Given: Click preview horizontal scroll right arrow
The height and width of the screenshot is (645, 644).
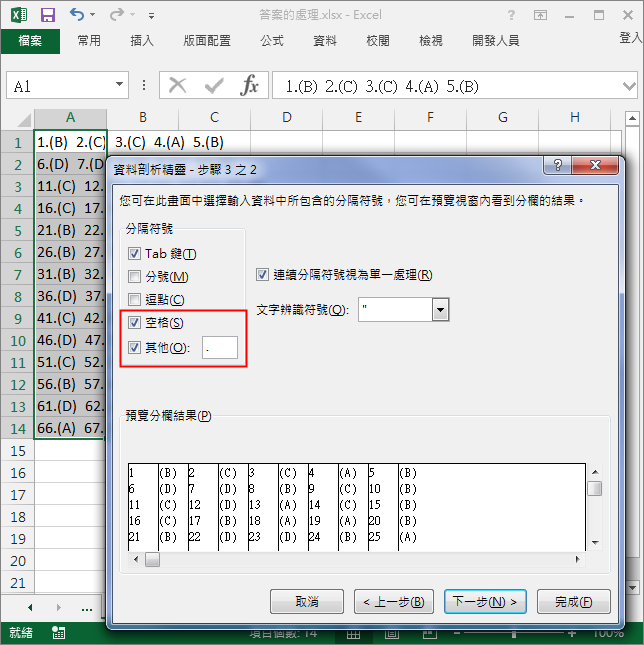Looking at the screenshot, I should (578, 559).
